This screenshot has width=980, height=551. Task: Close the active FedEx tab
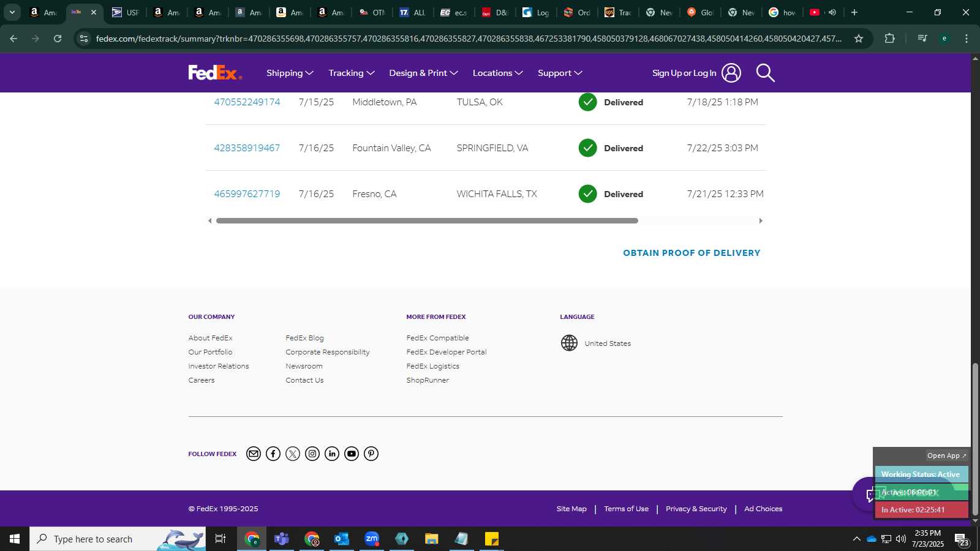pyautogui.click(x=94, y=12)
